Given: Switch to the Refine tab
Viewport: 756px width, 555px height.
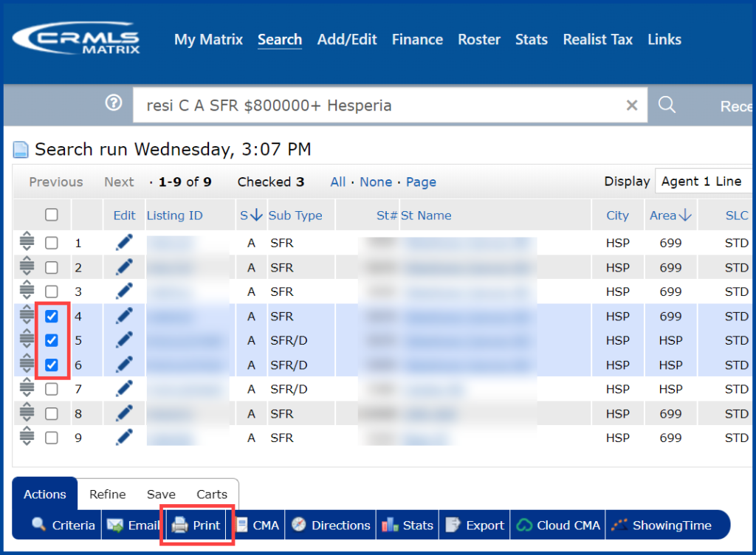Looking at the screenshot, I should click(108, 494).
